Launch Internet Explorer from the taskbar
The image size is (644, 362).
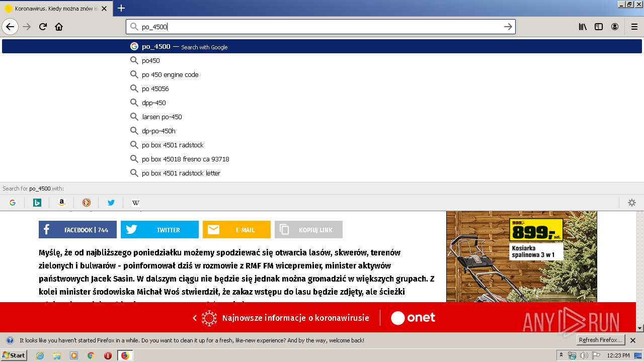click(x=40, y=355)
